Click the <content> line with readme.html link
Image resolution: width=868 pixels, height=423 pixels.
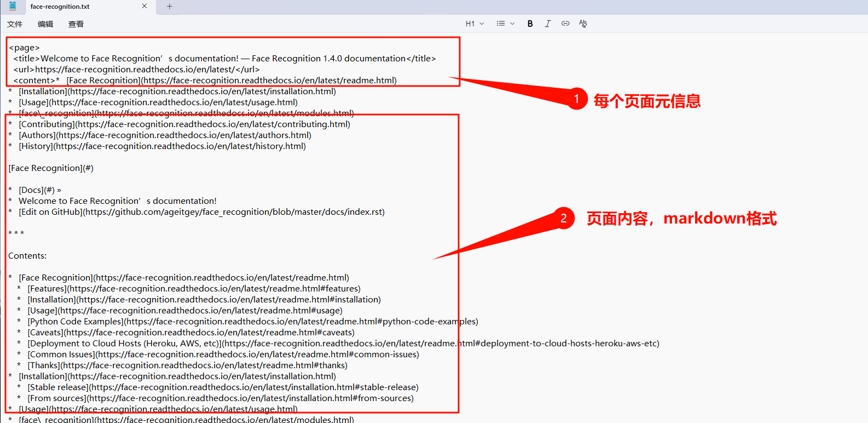(205, 81)
